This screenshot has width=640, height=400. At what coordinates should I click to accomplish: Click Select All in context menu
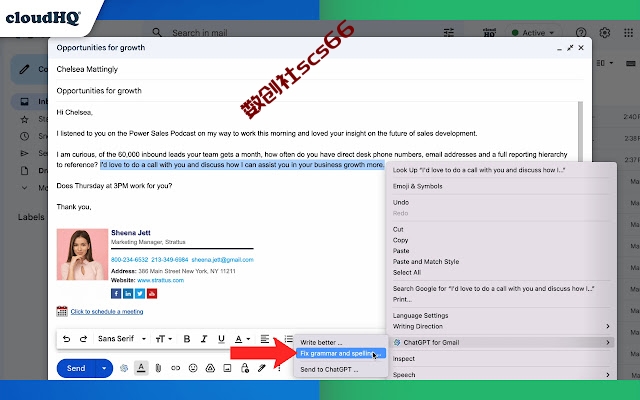[x=407, y=273]
